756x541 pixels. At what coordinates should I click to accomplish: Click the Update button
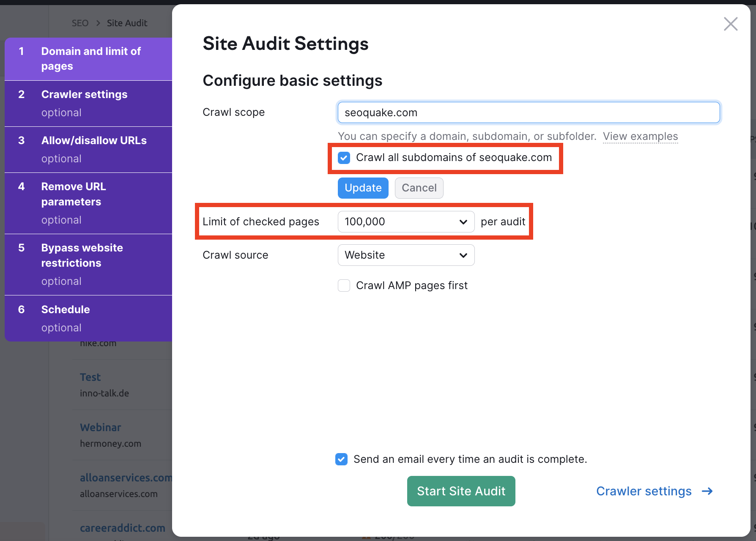coord(363,188)
